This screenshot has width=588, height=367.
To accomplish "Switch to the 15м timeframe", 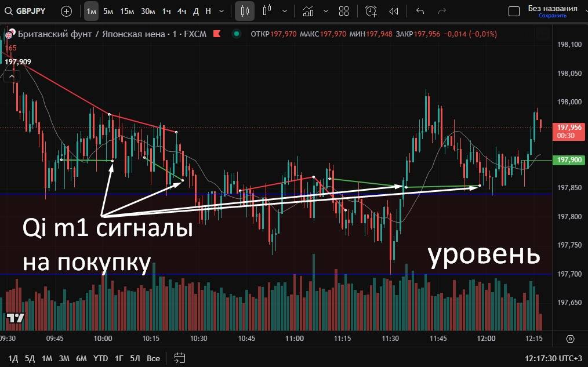I will tap(127, 11).
